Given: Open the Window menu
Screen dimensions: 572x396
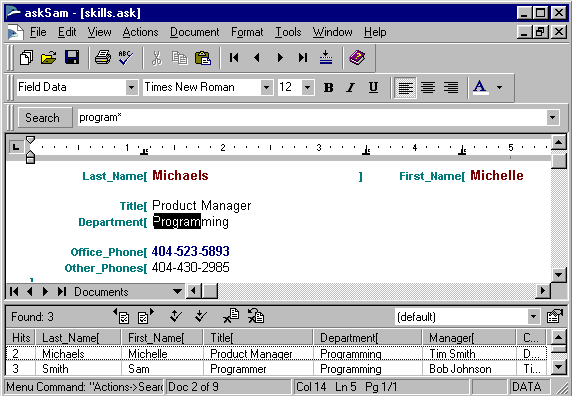Looking at the screenshot, I should point(332,32).
